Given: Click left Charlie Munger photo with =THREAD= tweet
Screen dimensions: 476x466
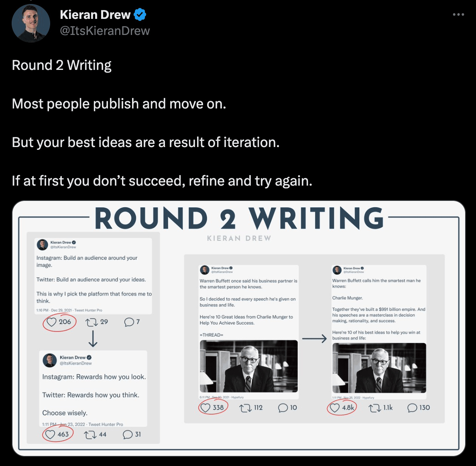Looking at the screenshot, I should tap(248, 366).
